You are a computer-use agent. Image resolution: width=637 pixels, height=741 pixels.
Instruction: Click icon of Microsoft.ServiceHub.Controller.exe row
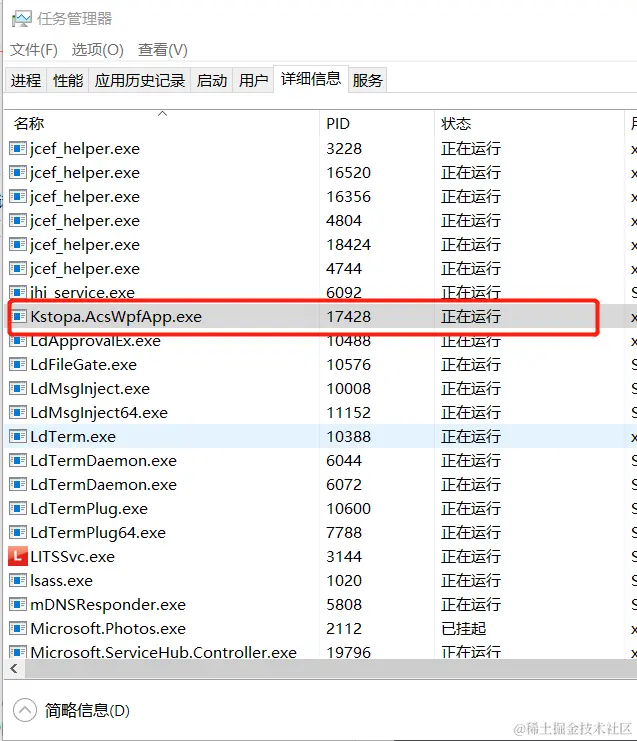point(18,652)
